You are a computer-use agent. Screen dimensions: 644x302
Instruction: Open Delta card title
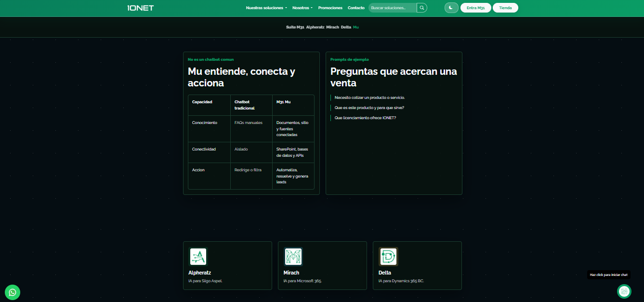click(385, 273)
